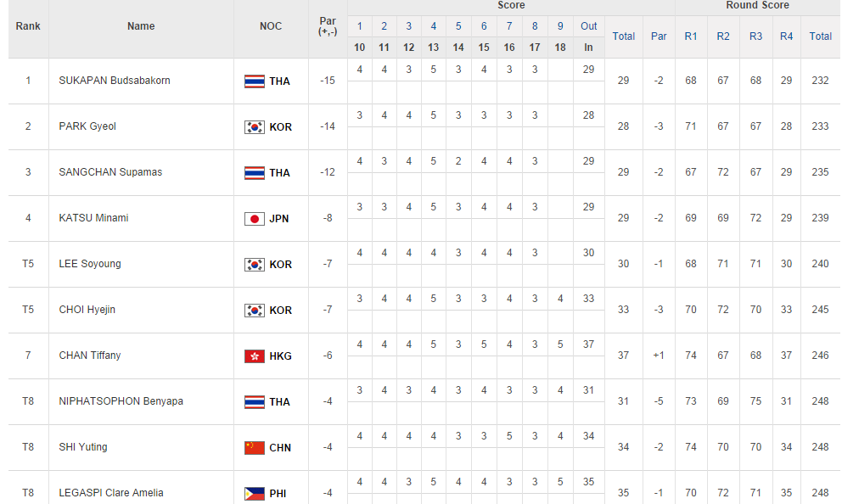
Task: Click the R4 round score header
Action: point(786,36)
